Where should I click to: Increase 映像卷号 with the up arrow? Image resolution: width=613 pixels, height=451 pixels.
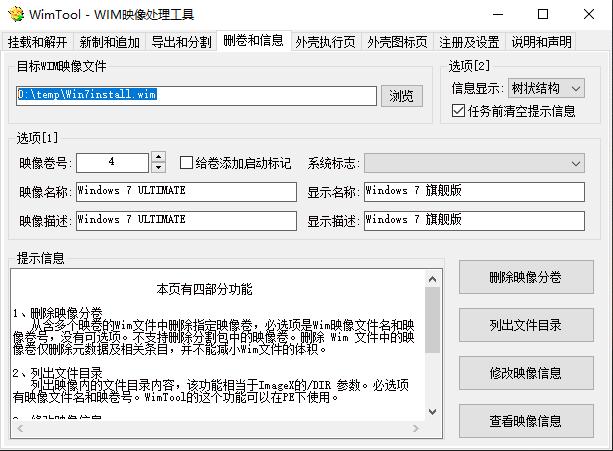point(158,157)
